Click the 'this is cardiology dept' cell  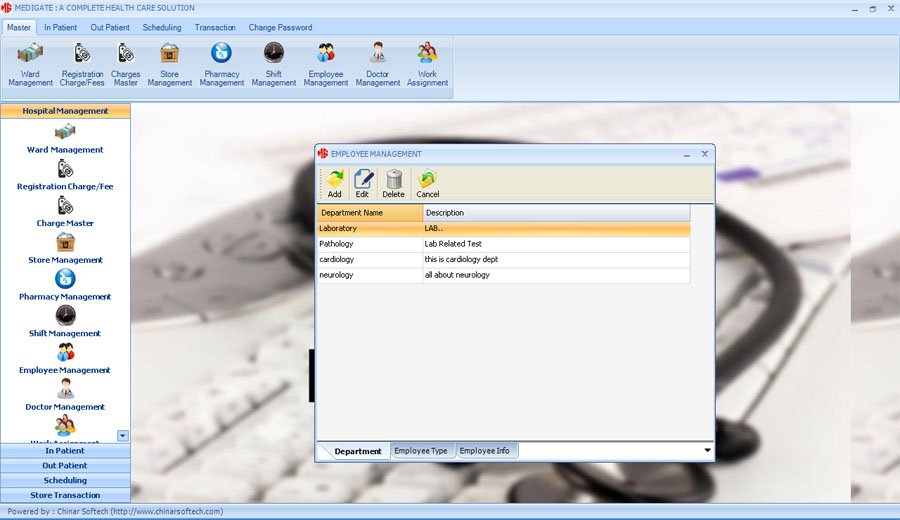tap(556, 259)
